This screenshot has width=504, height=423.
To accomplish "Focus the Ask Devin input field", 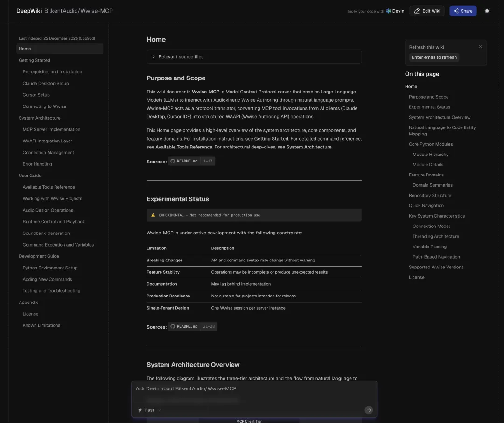I will tap(254, 388).
